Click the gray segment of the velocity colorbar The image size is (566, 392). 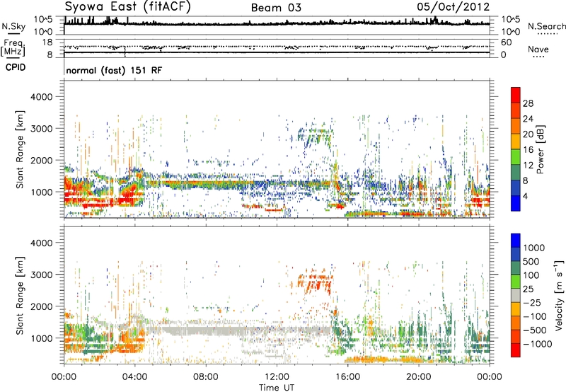point(516,295)
